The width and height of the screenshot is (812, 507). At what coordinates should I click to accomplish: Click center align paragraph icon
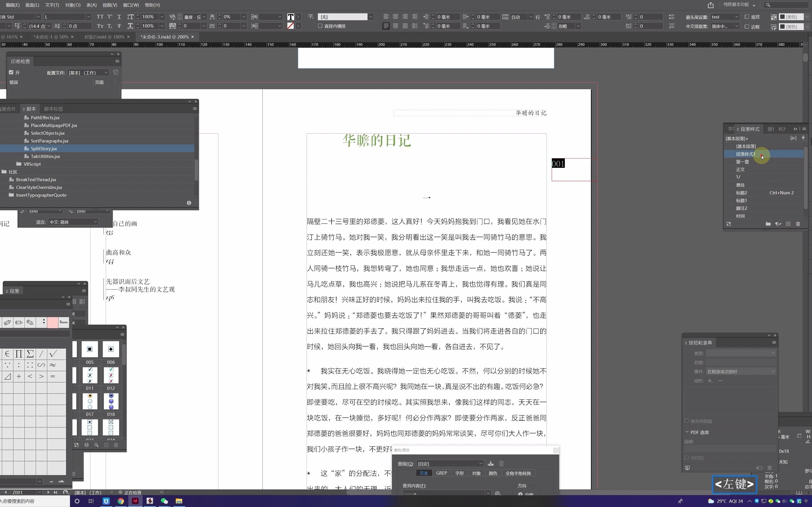click(396, 17)
